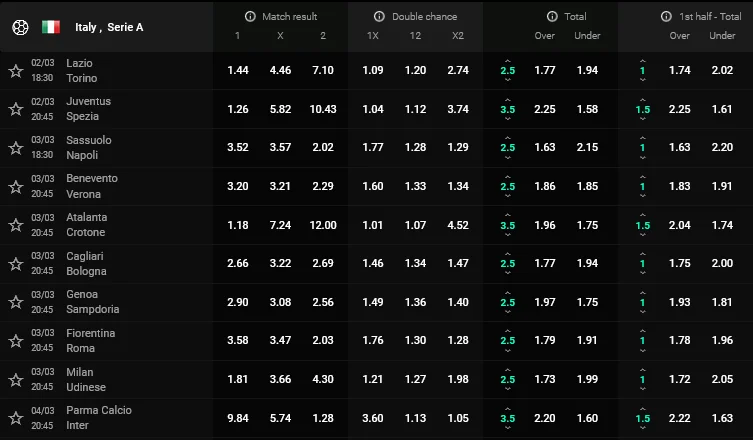Open the Fiorentina vs Roma match page
The width and height of the screenshot is (753, 440).
click(x=91, y=340)
